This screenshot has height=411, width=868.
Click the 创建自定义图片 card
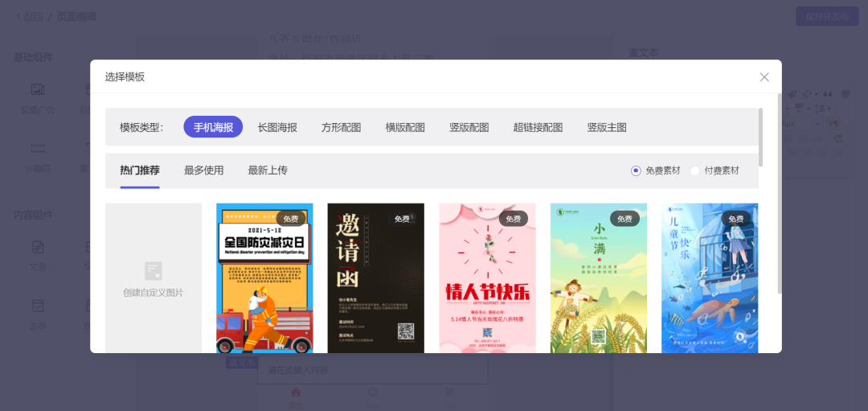154,278
